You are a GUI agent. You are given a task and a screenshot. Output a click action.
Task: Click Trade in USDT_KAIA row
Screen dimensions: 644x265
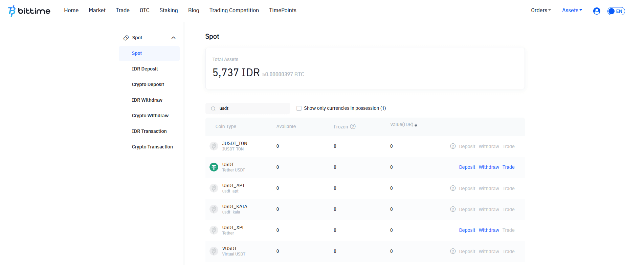click(x=508, y=210)
